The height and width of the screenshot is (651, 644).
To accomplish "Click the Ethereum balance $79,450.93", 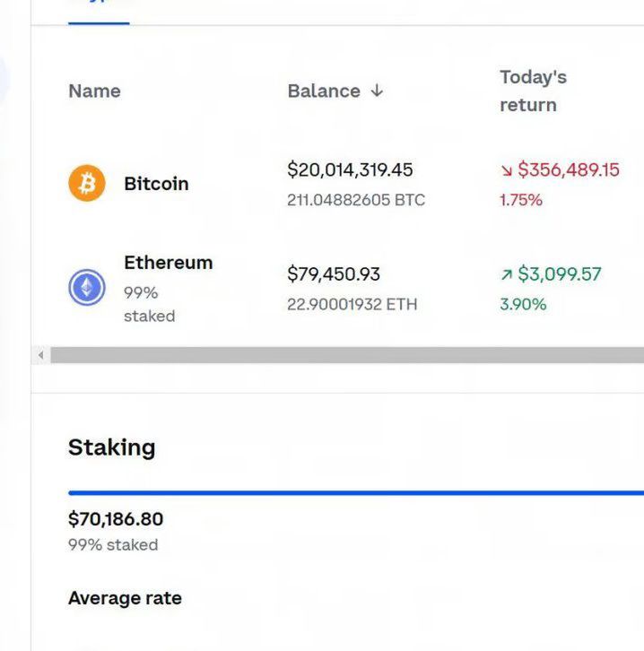I will pyautogui.click(x=334, y=274).
